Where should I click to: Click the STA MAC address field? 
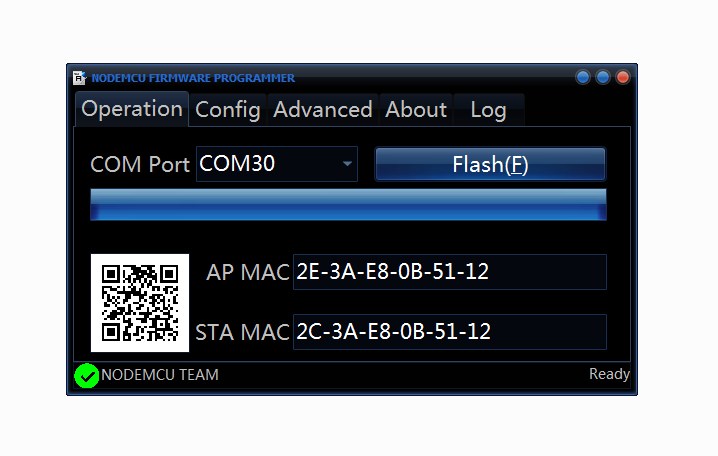[449, 332]
